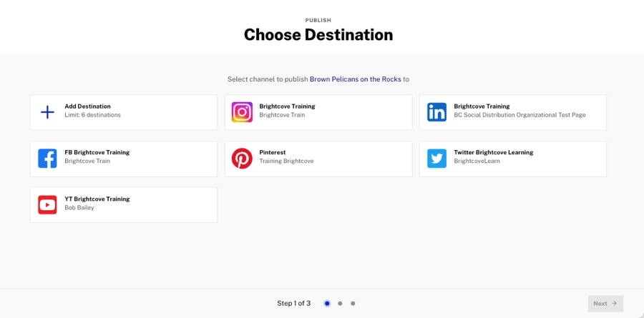Click the Pinterest logo icon
The width and height of the screenshot is (644, 318).
click(242, 159)
